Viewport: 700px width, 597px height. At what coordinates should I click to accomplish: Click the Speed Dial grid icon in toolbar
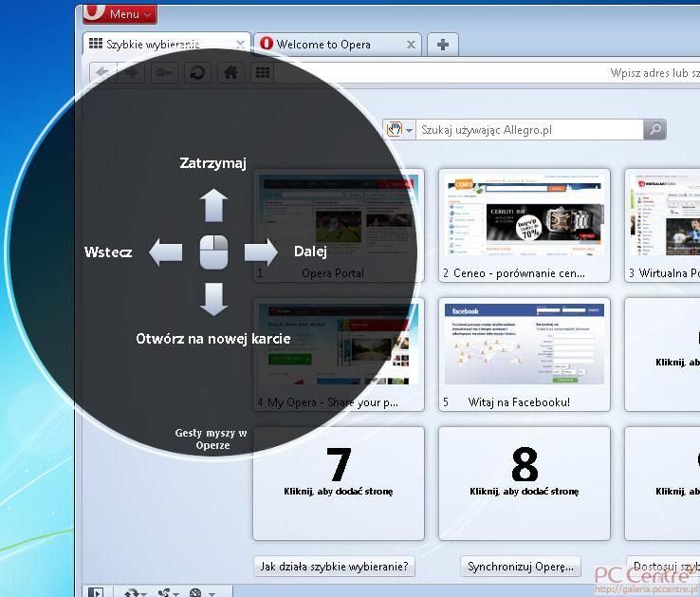pyautogui.click(x=261, y=72)
